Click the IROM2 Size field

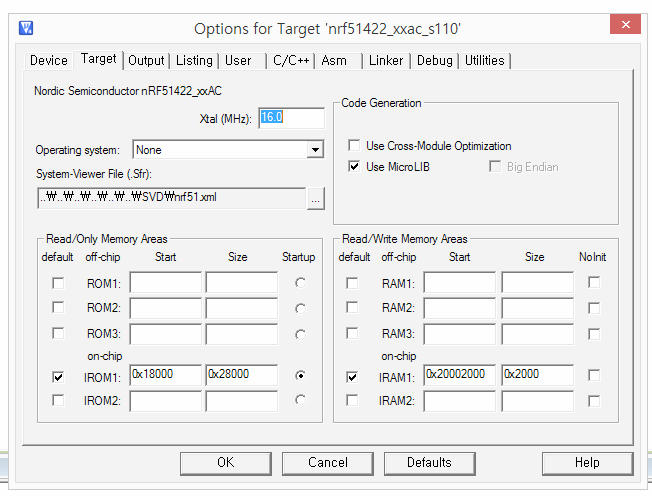[x=242, y=401]
